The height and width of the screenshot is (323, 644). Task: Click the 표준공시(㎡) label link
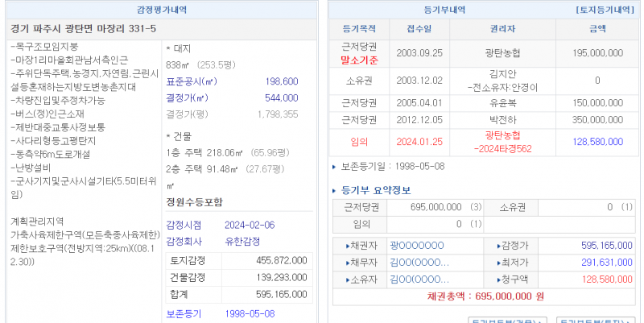tap(192, 81)
